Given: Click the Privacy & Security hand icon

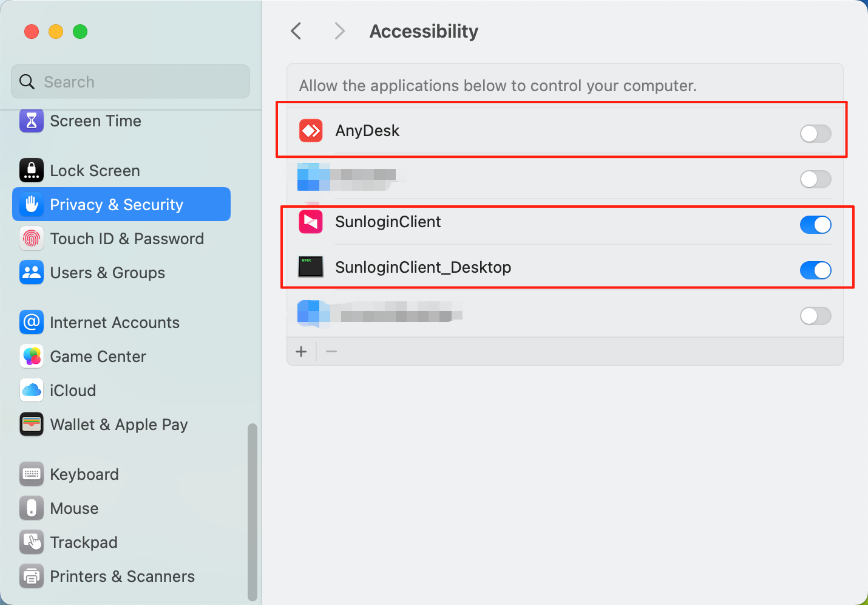Looking at the screenshot, I should 31,204.
